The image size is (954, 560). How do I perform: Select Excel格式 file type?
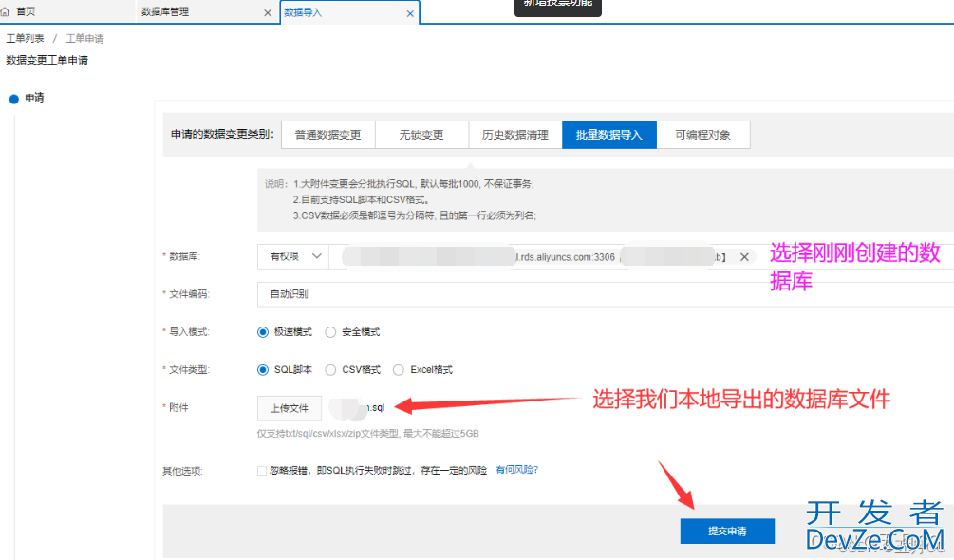point(399,369)
